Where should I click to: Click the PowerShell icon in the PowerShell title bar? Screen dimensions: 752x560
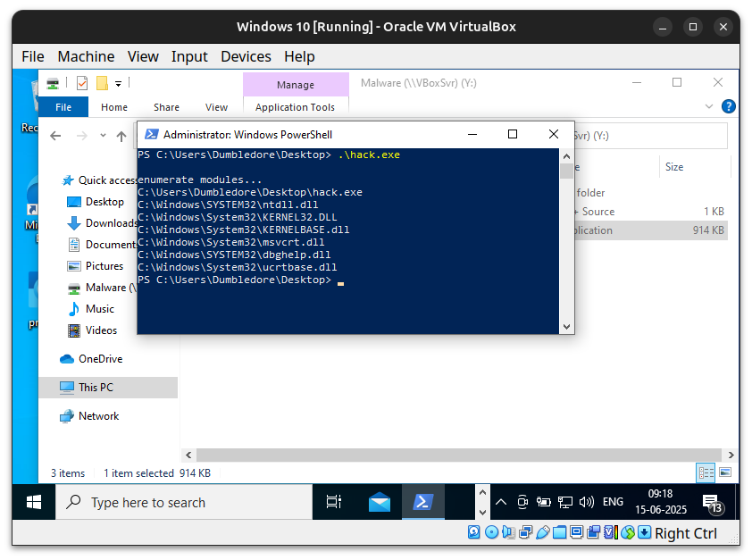click(152, 134)
